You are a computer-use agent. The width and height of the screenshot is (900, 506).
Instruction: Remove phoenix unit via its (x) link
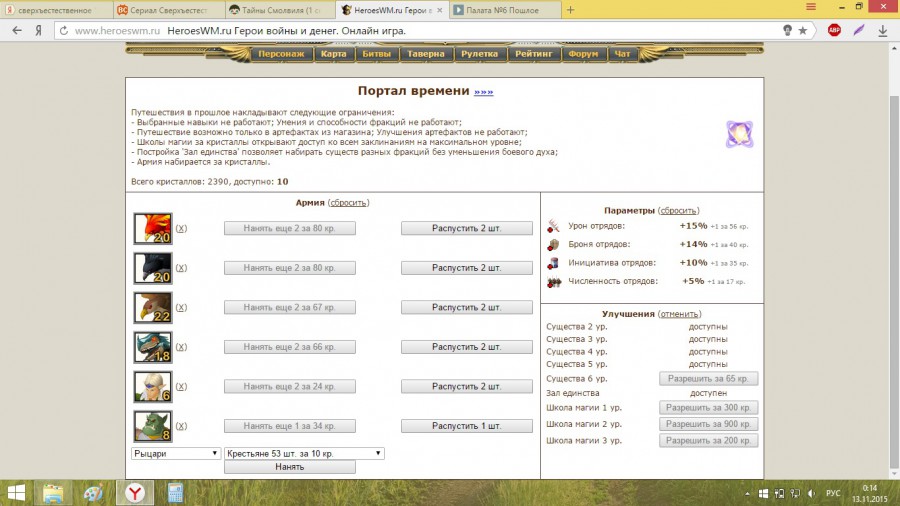[x=181, y=228]
